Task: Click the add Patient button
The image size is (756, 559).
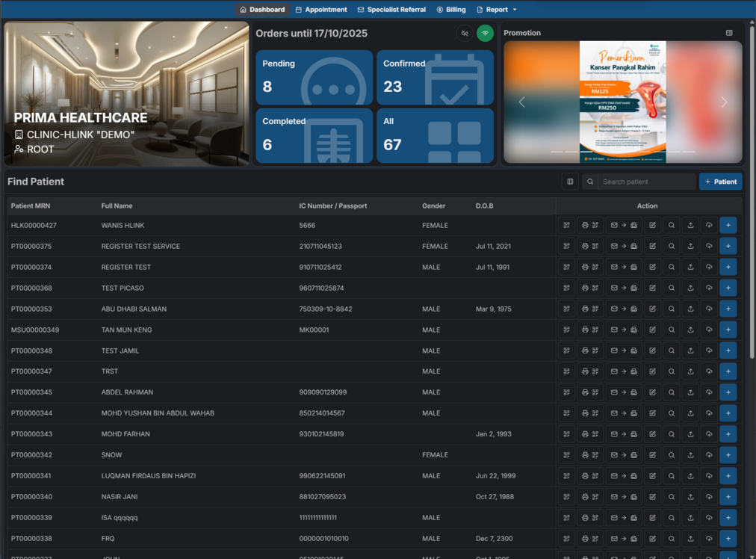Action: (720, 182)
